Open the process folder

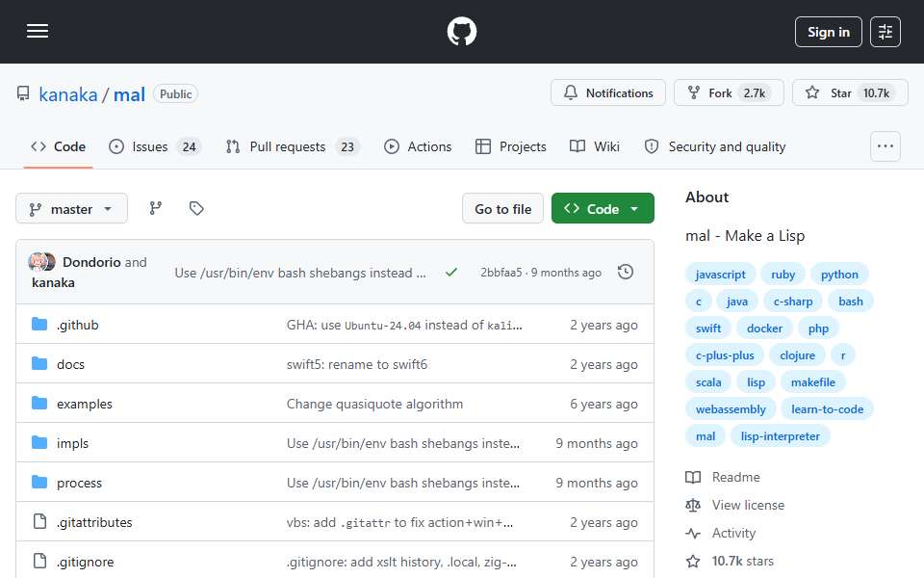(x=79, y=483)
